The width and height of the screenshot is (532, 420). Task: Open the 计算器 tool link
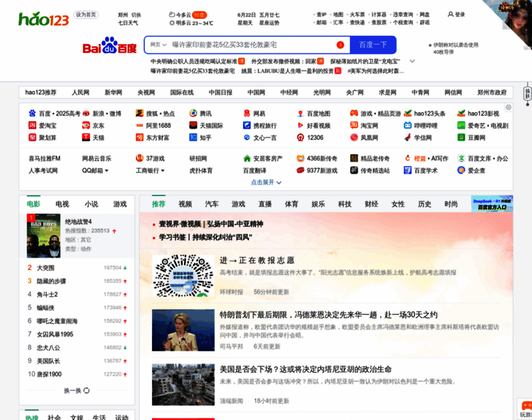pos(379,15)
